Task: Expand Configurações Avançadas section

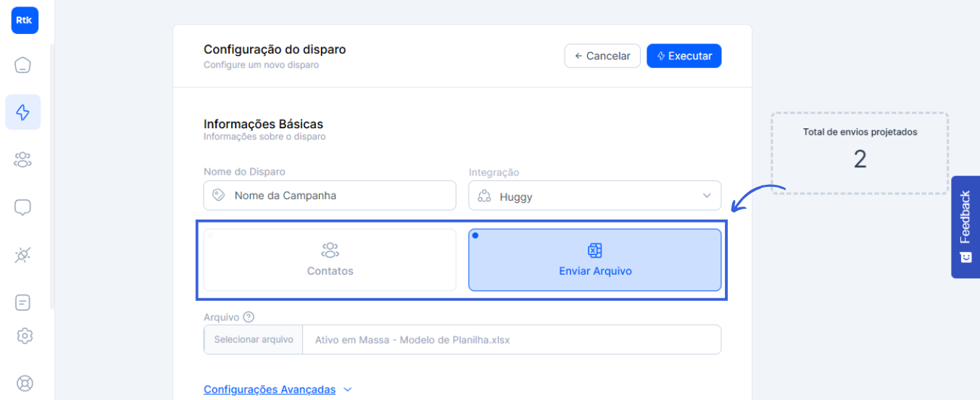Action: (270, 390)
